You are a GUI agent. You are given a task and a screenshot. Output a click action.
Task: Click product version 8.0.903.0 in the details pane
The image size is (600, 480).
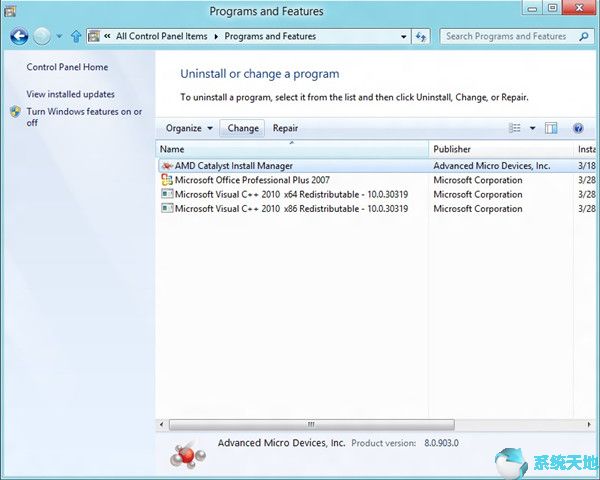441,443
